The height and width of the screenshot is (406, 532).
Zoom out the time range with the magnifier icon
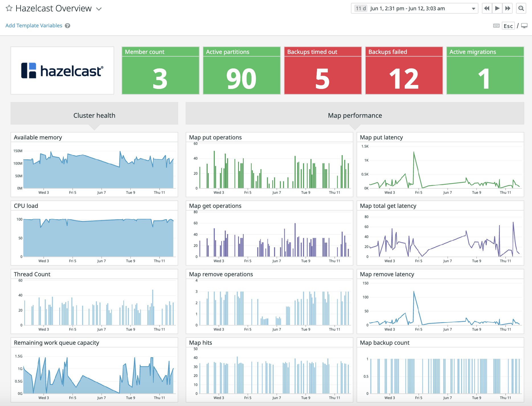point(521,8)
